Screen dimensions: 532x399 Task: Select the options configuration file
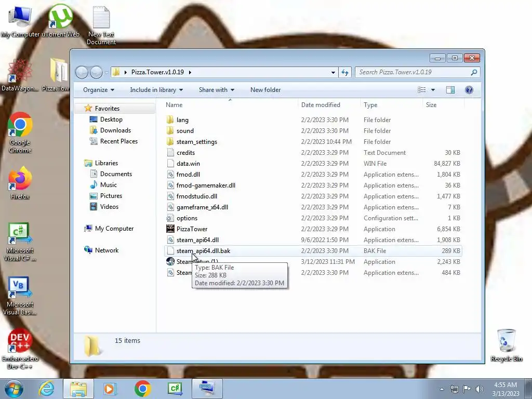coord(187,218)
